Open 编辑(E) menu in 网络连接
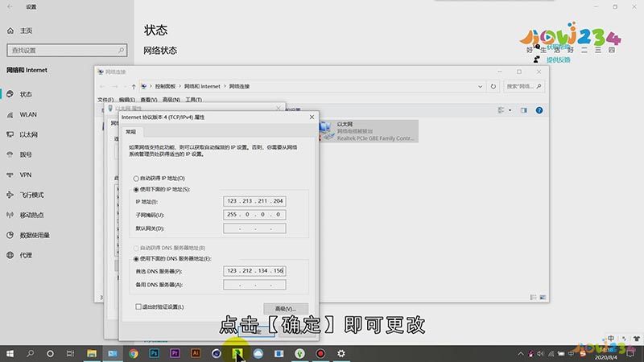This screenshot has width=644, height=362. point(127,100)
